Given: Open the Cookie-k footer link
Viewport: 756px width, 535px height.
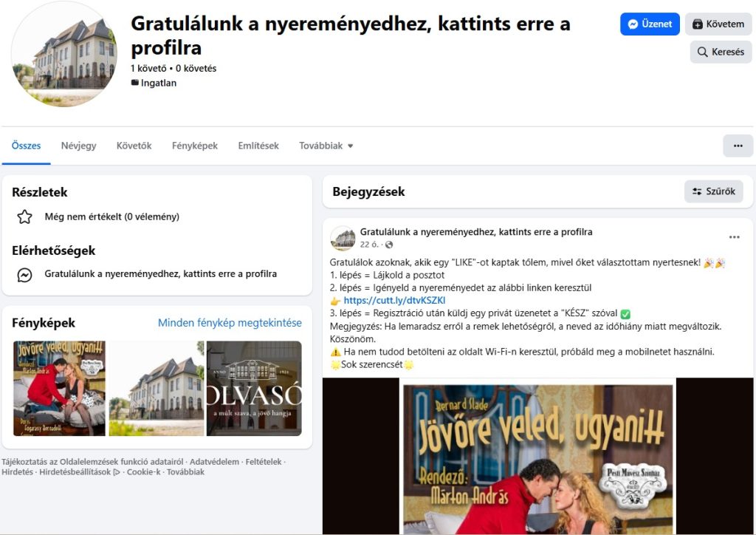Looking at the screenshot, I should click(143, 471).
